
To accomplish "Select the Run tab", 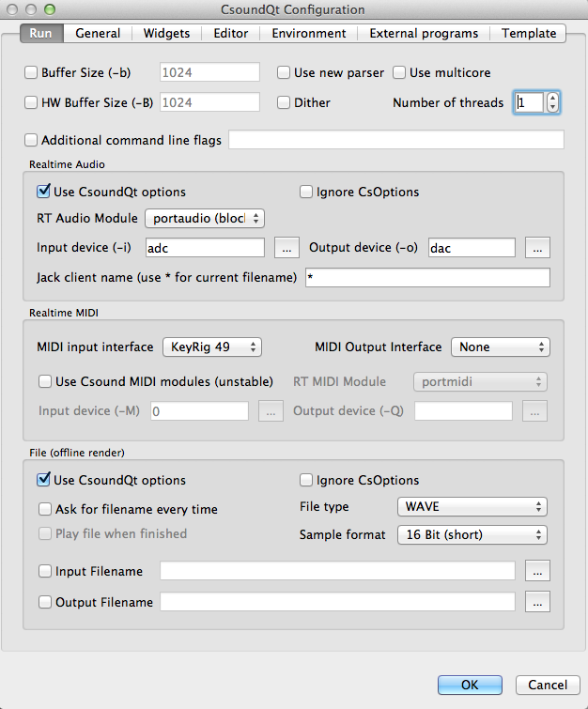I will [x=41, y=34].
